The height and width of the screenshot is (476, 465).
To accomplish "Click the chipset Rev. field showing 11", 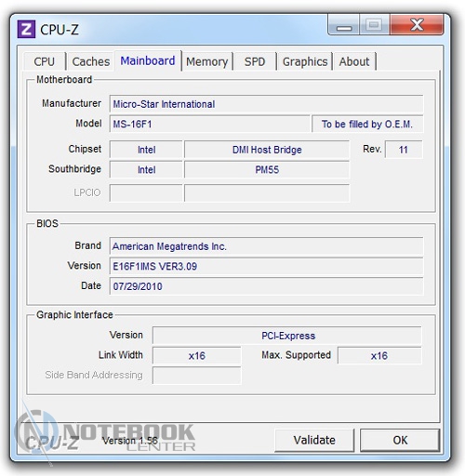I will (404, 150).
